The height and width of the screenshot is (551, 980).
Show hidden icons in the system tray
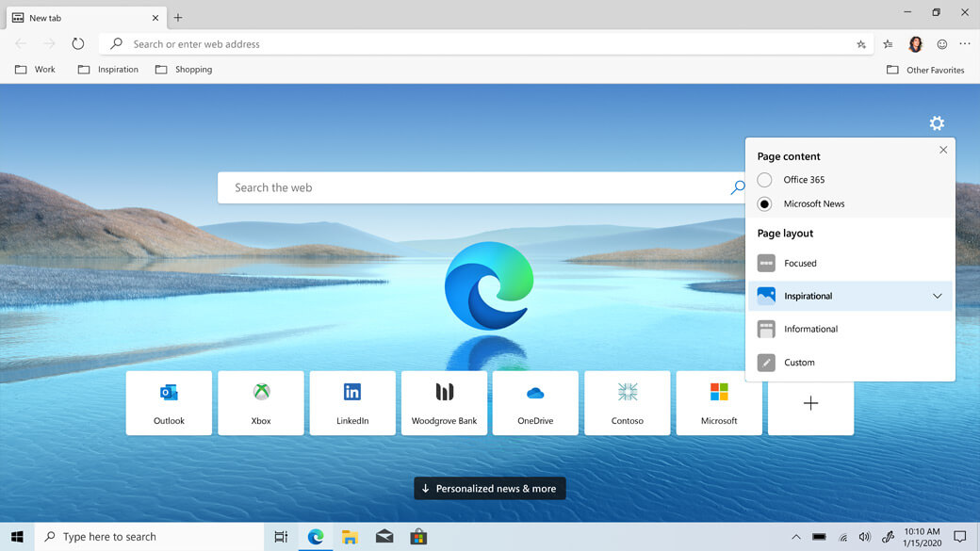coord(796,536)
